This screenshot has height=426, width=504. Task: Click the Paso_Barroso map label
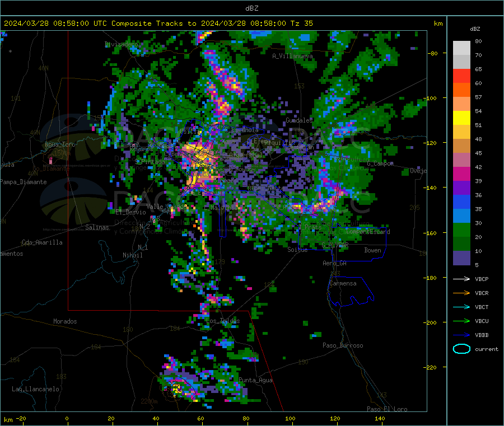click(343, 345)
